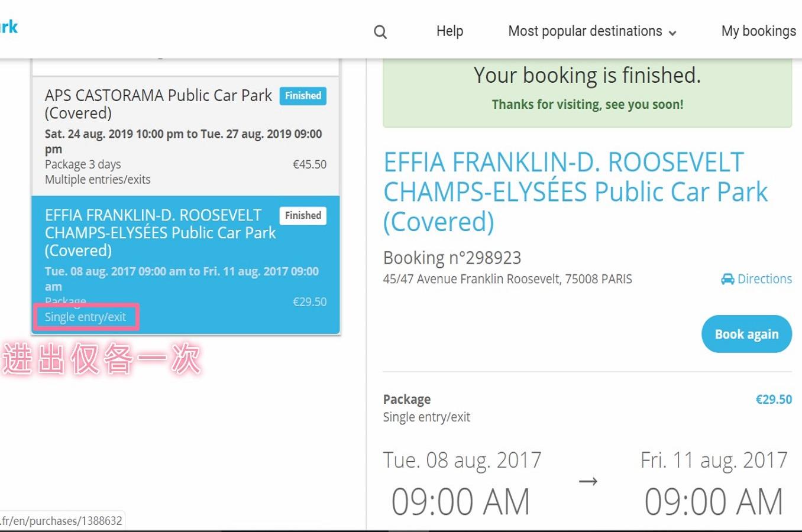Open the search magnifier icon

[380, 32]
